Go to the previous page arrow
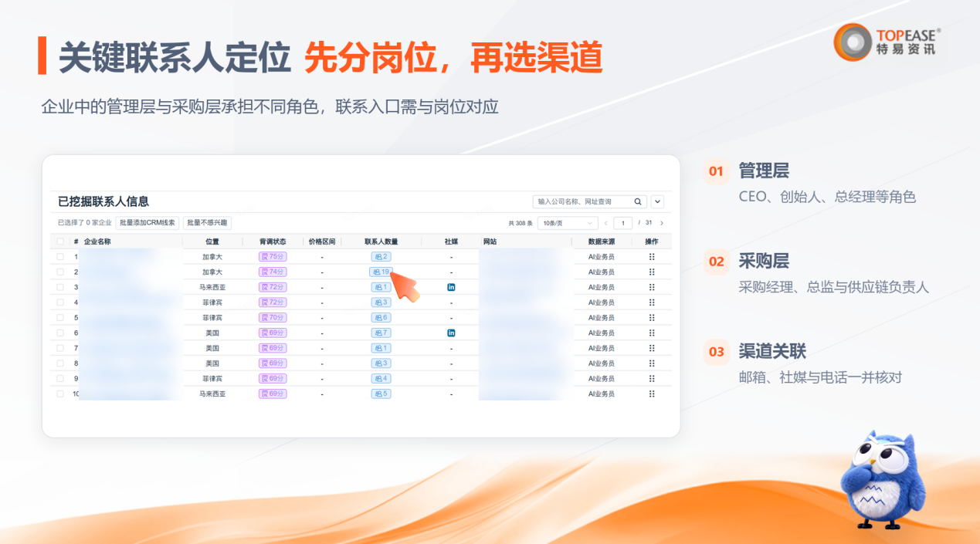980x544 pixels. [605, 223]
